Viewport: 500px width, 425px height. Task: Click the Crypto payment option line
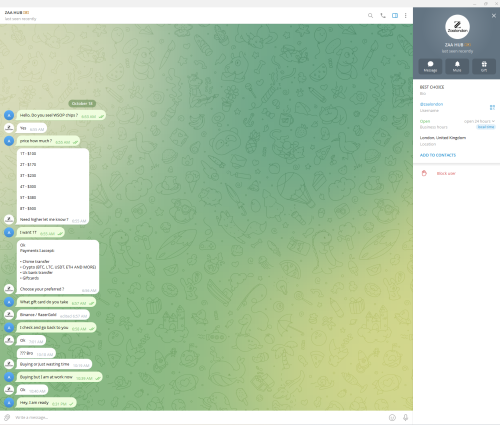point(58,267)
